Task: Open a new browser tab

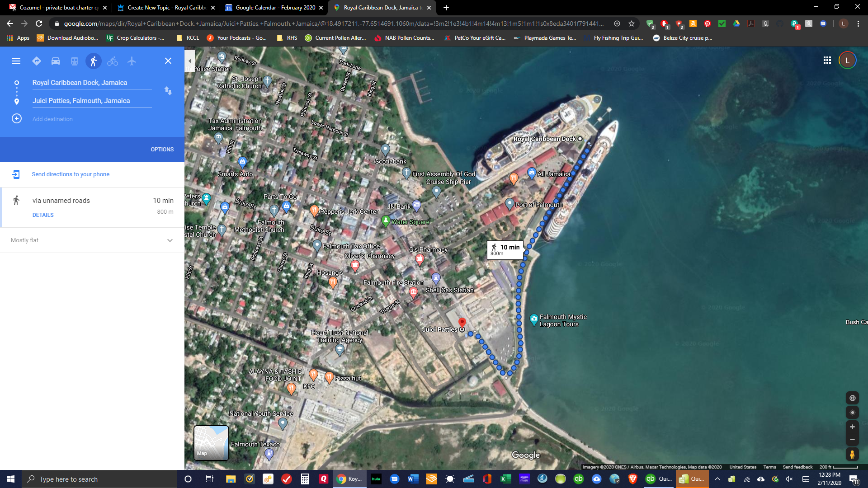Action: pyautogui.click(x=446, y=8)
